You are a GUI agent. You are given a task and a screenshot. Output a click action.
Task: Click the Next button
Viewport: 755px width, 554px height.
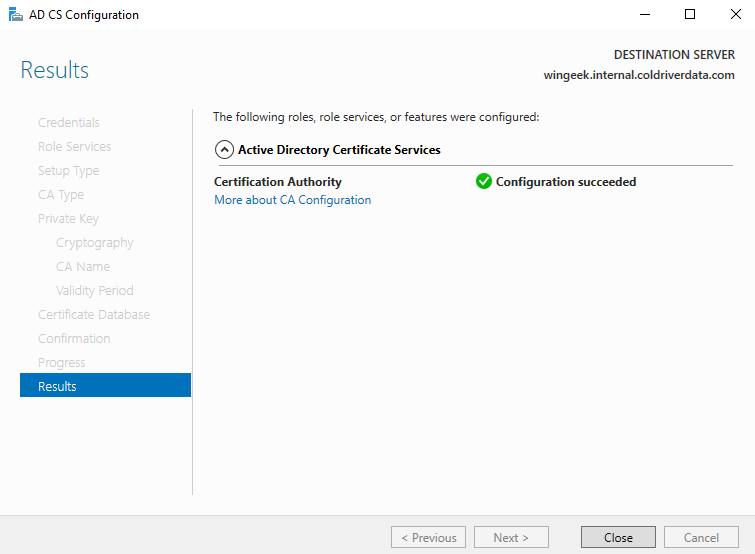(511, 537)
